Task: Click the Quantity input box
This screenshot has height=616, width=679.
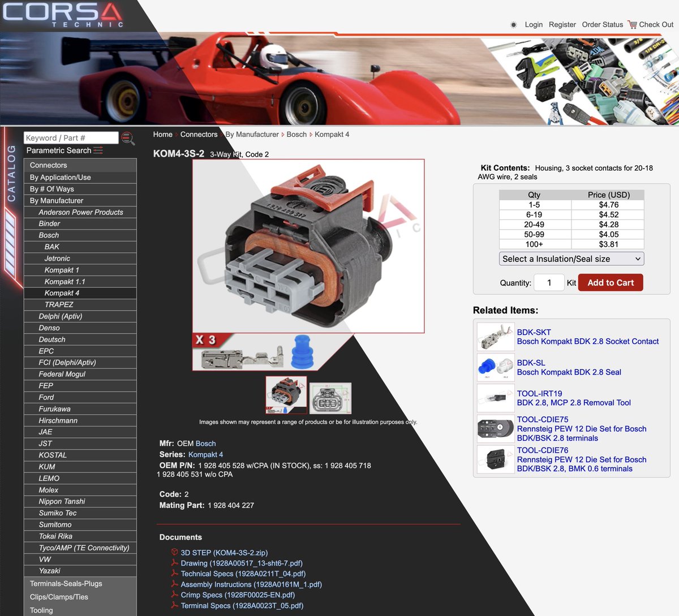Action: 549,283
